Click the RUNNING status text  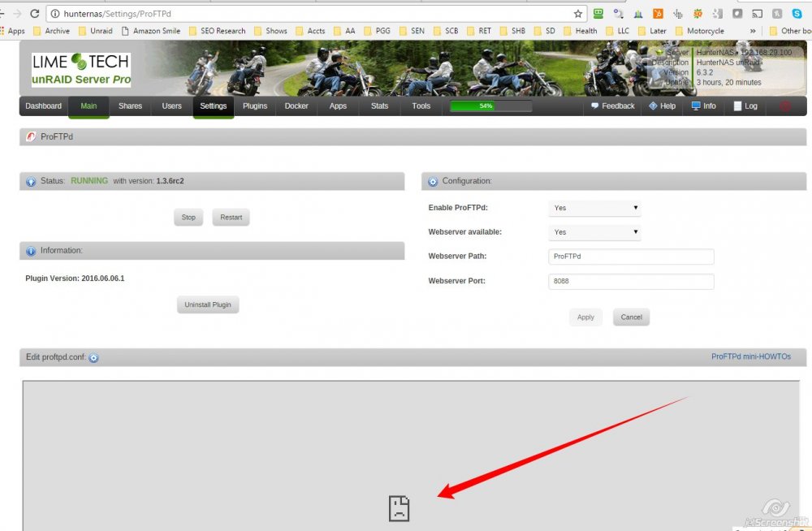click(x=89, y=181)
